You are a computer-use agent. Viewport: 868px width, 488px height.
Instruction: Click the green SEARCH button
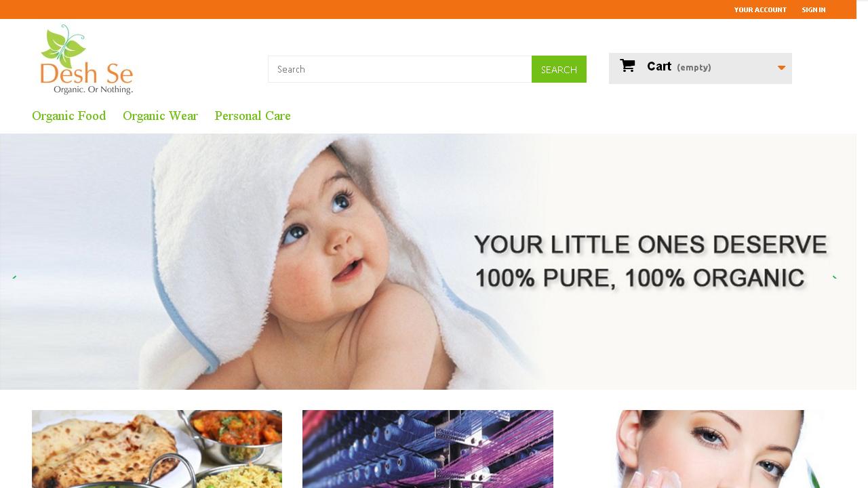pos(559,69)
